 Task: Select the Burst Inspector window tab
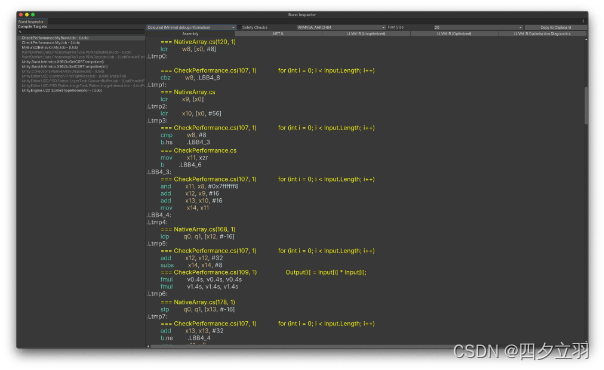(x=32, y=22)
